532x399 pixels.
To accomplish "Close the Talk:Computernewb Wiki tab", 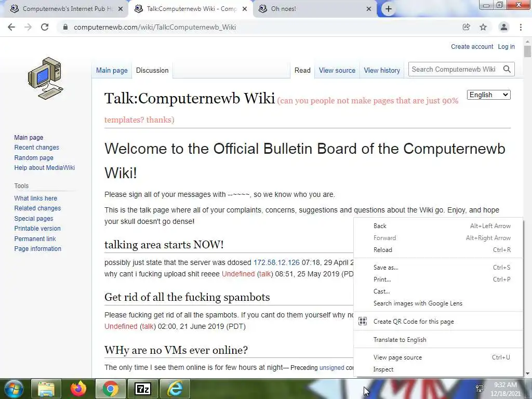I will tap(245, 9).
